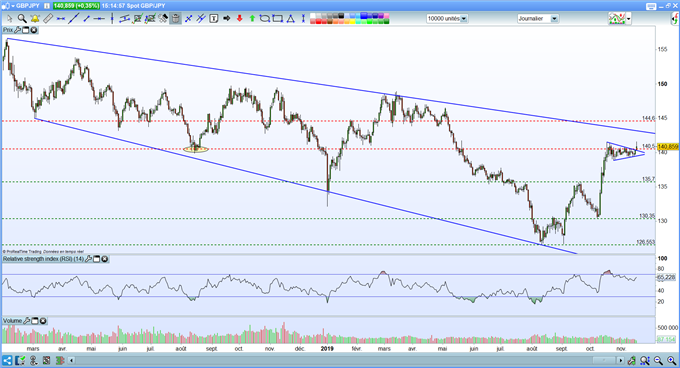Open Prix panel wrench settings

[x=17, y=30]
